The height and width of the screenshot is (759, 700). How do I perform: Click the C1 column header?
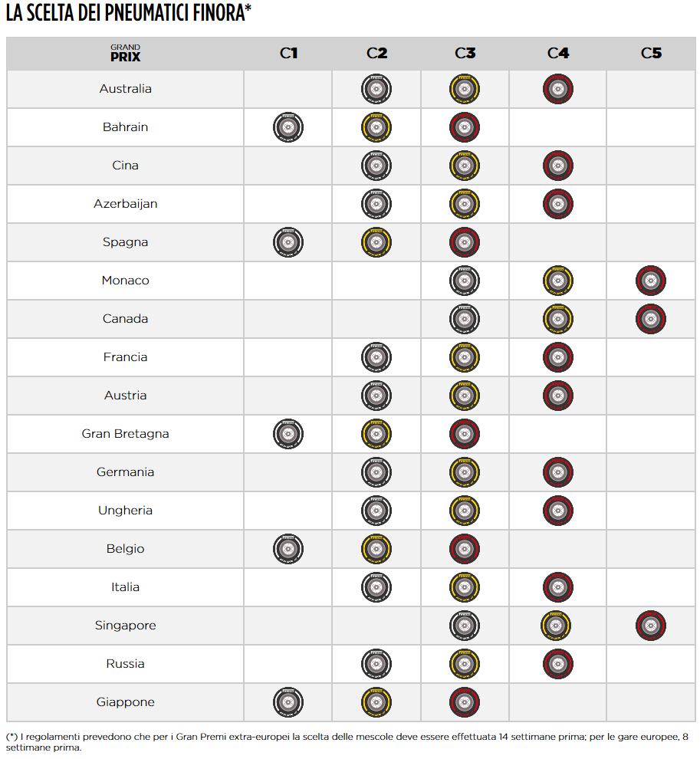288,53
